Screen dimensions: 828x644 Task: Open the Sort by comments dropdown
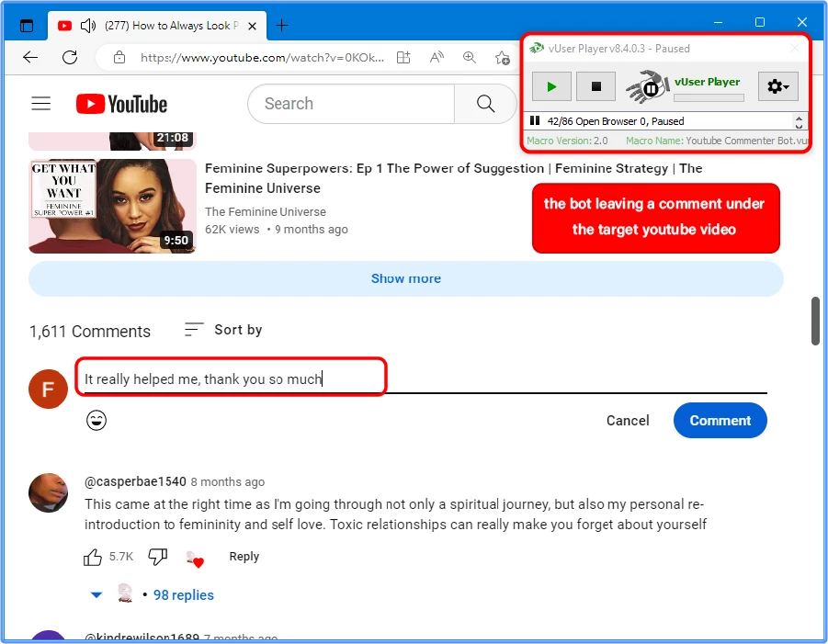coord(222,330)
